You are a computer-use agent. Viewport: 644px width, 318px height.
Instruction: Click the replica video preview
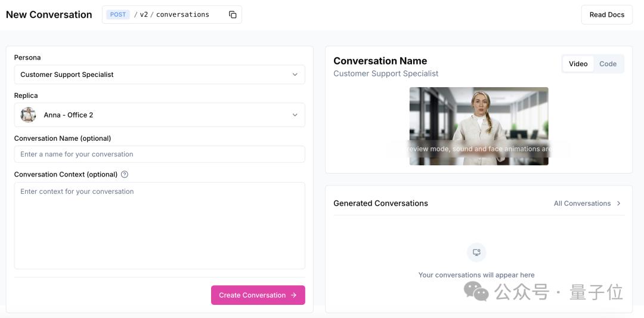click(x=478, y=126)
